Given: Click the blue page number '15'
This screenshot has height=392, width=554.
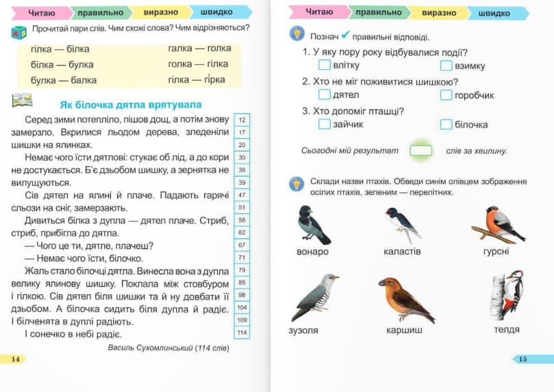Looking at the screenshot, I should tap(523, 359).
